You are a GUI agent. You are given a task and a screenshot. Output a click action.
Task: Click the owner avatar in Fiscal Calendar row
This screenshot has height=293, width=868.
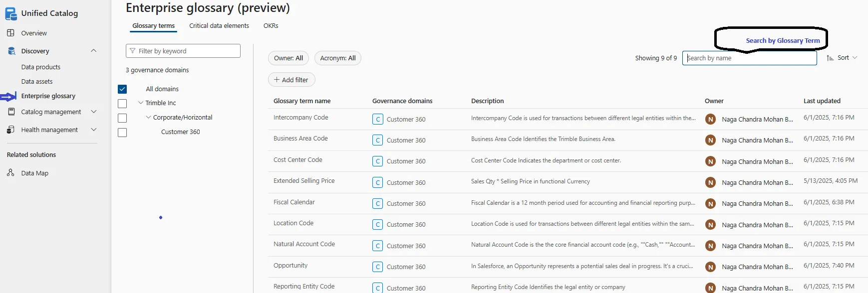[710, 203]
